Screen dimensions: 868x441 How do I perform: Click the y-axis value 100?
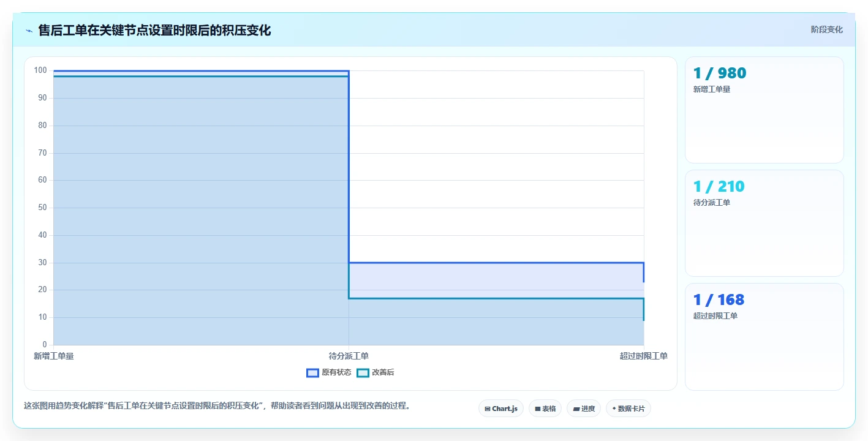tap(40, 70)
